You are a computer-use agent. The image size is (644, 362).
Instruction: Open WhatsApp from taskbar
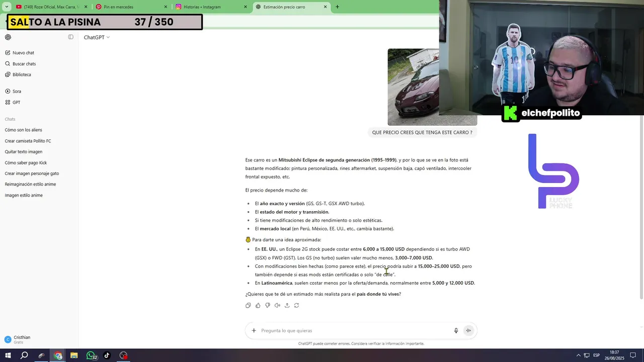(x=91, y=355)
